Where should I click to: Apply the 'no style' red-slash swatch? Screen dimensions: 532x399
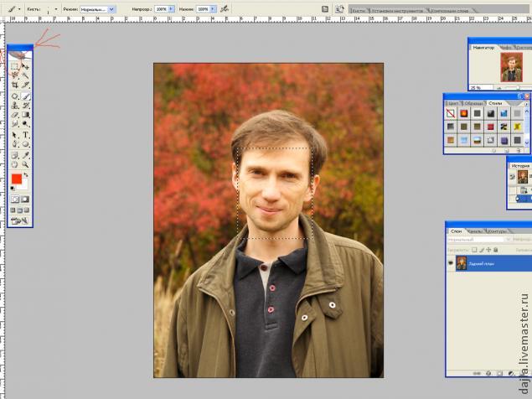[x=451, y=113]
